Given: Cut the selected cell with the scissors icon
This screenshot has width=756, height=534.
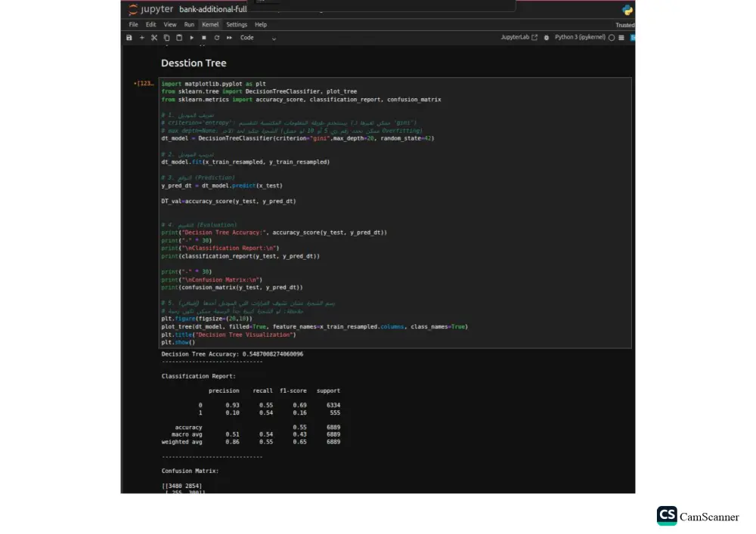Looking at the screenshot, I should [154, 37].
